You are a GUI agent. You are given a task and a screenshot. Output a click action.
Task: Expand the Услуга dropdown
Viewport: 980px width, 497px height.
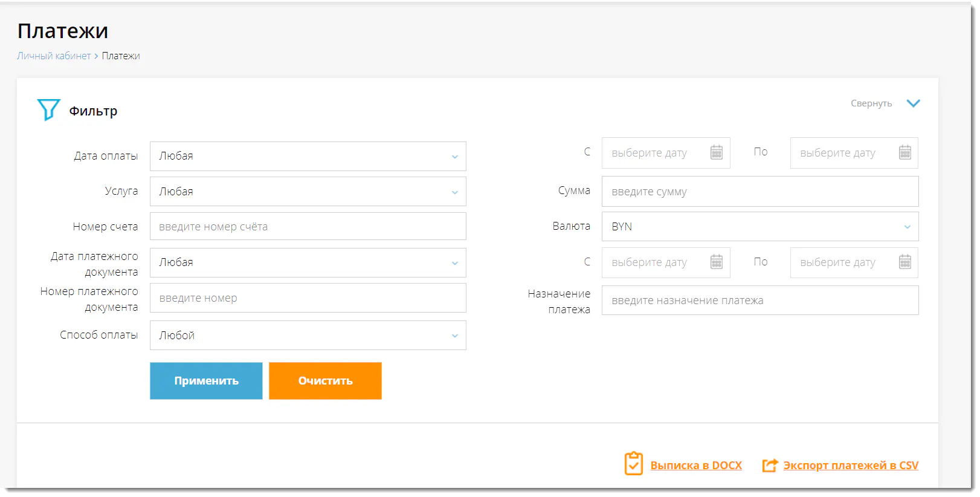point(308,192)
